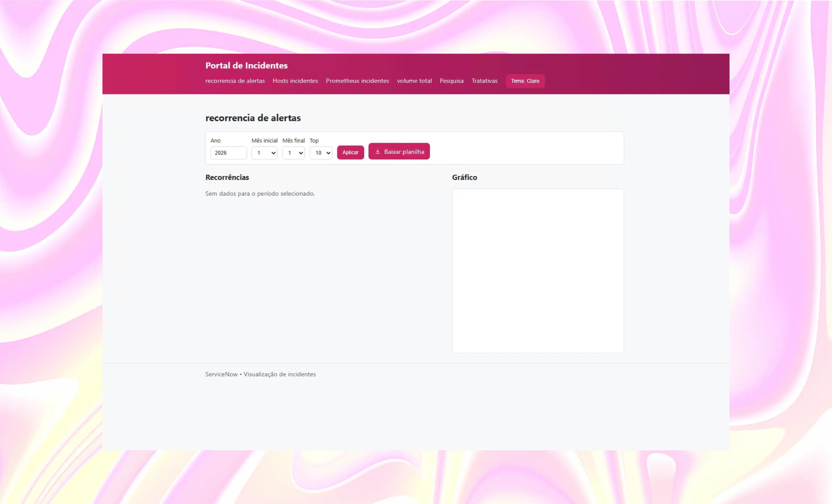
Task: Open Prometheus incidentes in the navigation
Action: click(x=357, y=81)
